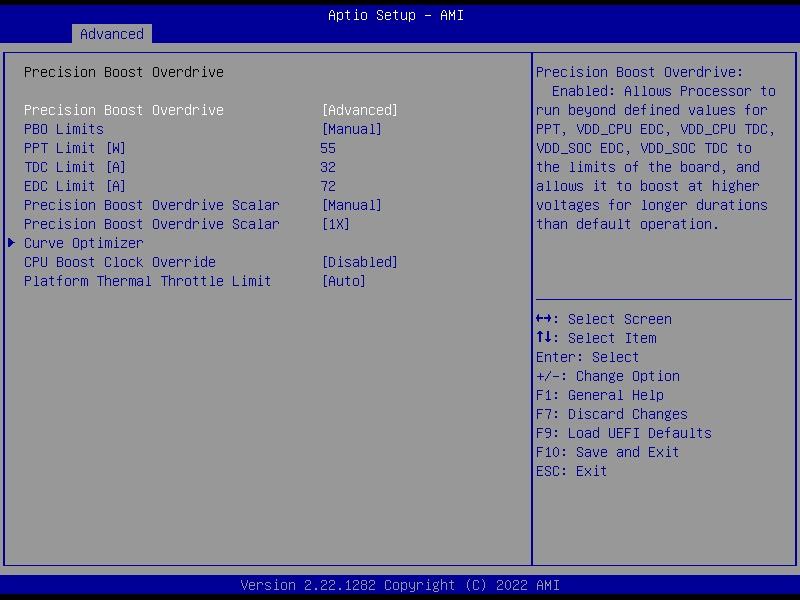Viewport: 800px width, 600px height.
Task: Select the PBO Limits setting
Action: [64, 129]
